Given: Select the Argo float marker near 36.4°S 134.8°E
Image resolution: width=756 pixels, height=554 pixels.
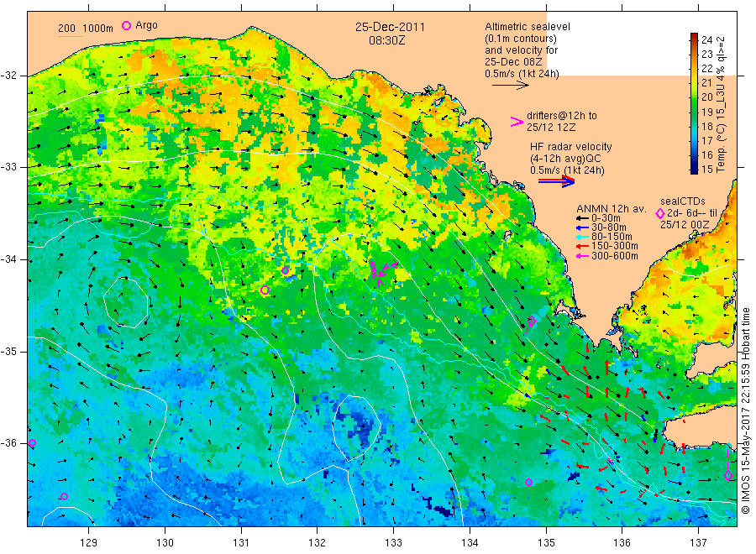Looking at the screenshot, I should point(528,482).
